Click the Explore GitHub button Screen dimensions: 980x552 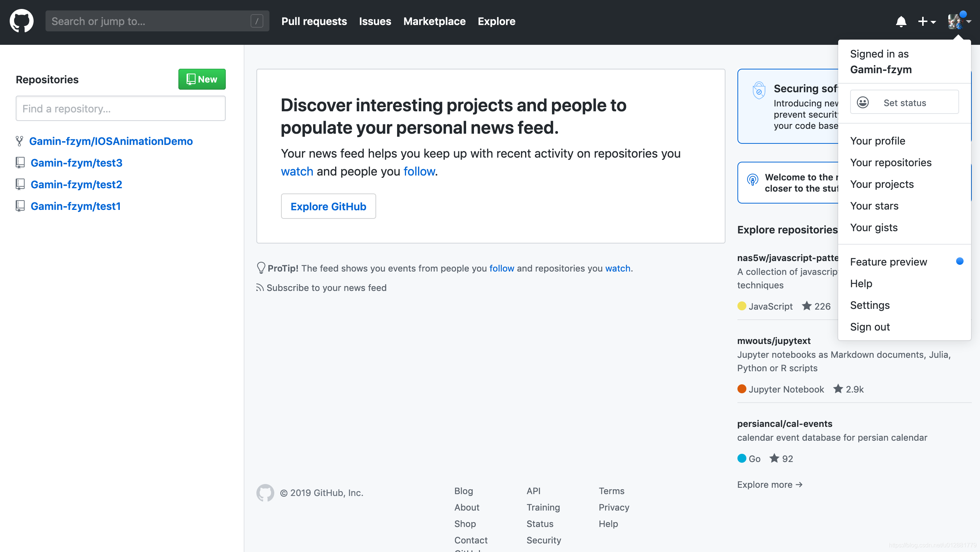pos(328,206)
